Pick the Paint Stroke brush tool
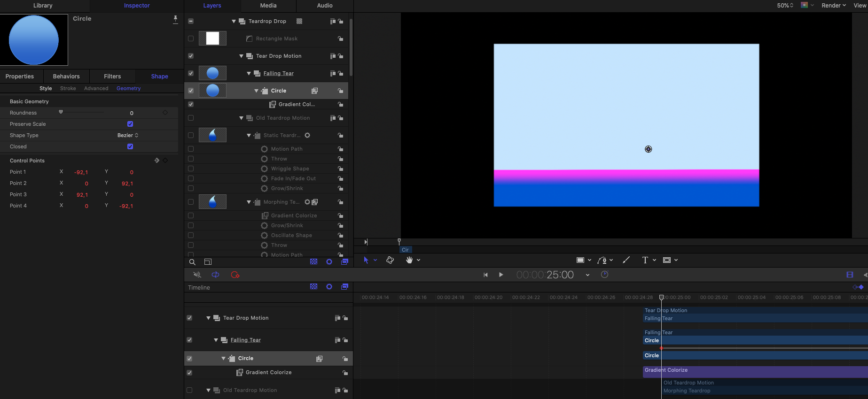Viewport: 868px width, 399px height. coord(626,260)
